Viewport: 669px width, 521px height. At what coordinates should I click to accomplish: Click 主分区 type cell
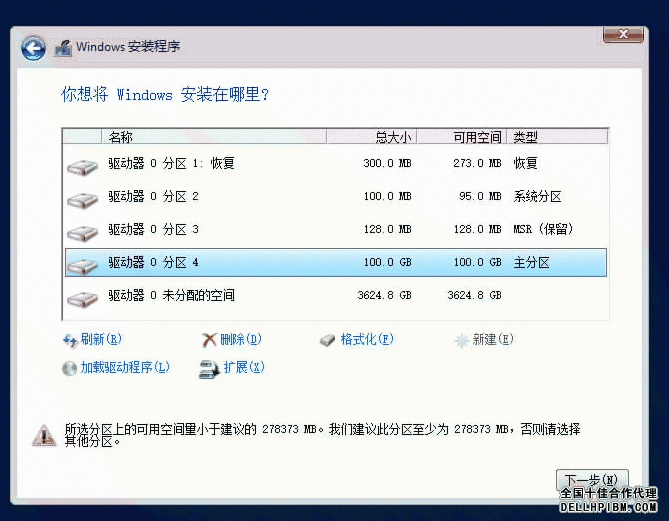531,262
